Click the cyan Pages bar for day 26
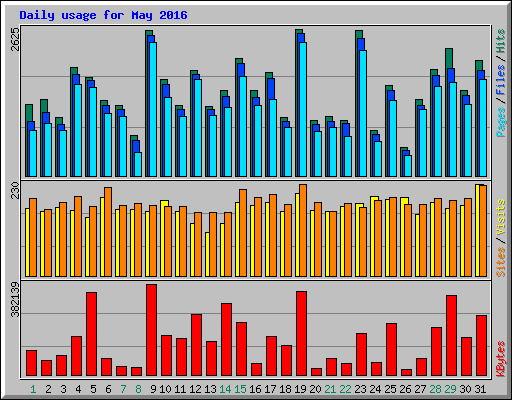This screenshot has width=512, height=400. (408, 166)
